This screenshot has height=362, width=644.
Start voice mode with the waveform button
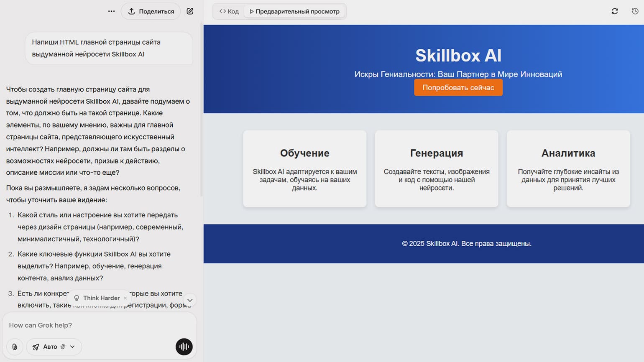pyautogui.click(x=184, y=347)
